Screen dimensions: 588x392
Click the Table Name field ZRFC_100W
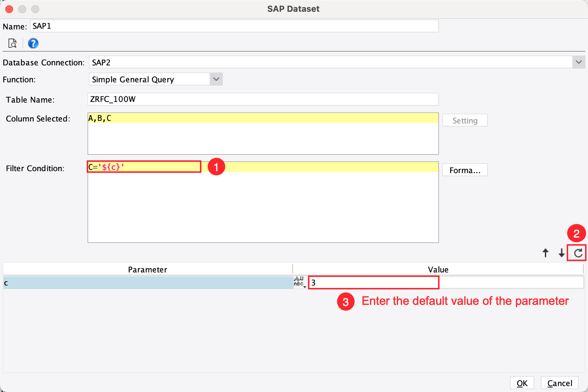263,99
